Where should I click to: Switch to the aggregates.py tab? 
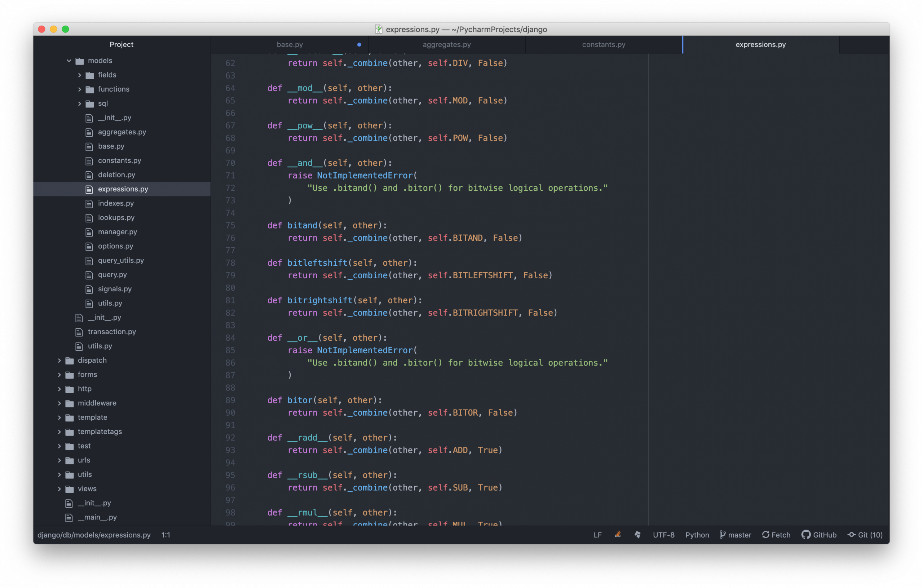[x=447, y=44]
